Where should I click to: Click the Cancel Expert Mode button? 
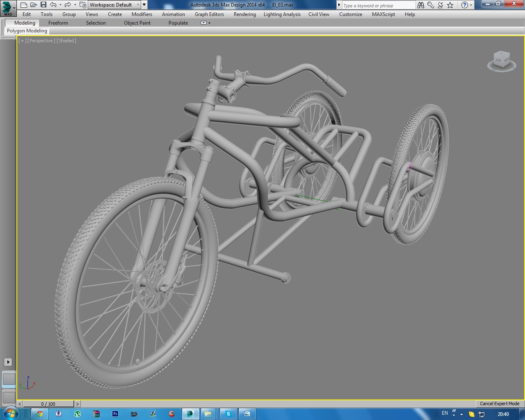pos(500,404)
